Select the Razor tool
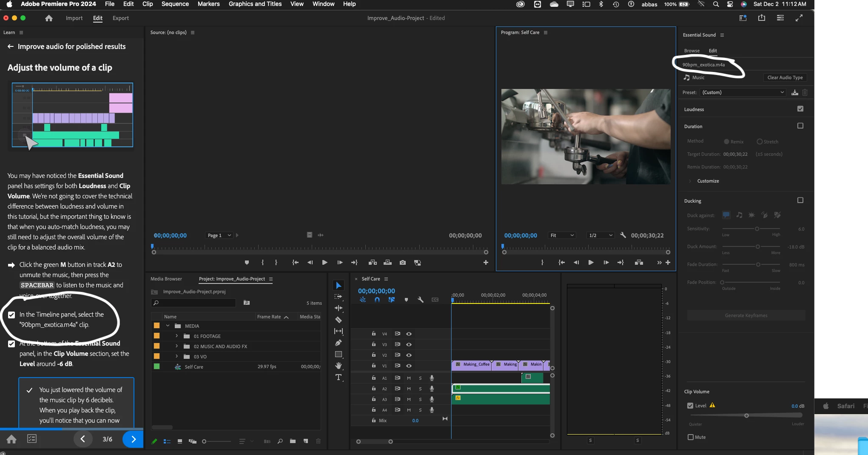The height and width of the screenshot is (455, 868). coord(339,320)
